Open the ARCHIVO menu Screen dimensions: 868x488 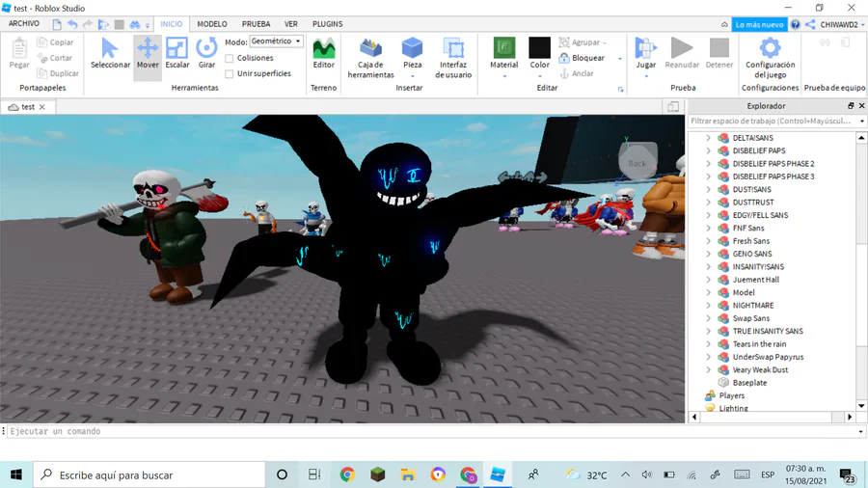click(x=24, y=24)
